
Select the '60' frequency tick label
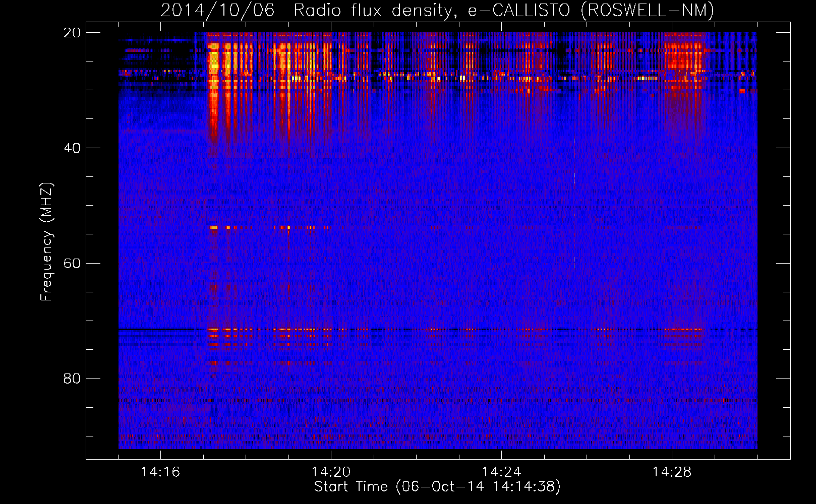pyautogui.click(x=72, y=264)
